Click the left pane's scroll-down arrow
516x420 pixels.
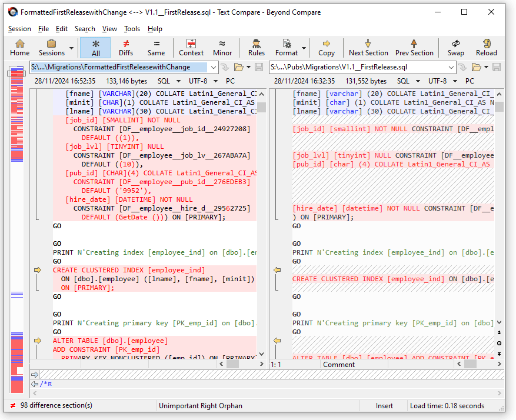[262, 354]
